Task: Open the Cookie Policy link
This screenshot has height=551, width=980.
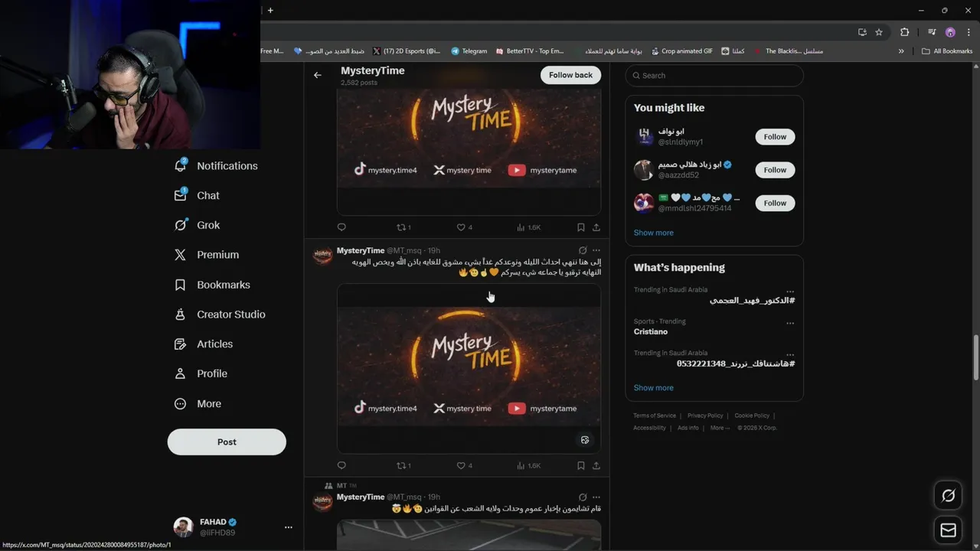Action: [752, 416]
